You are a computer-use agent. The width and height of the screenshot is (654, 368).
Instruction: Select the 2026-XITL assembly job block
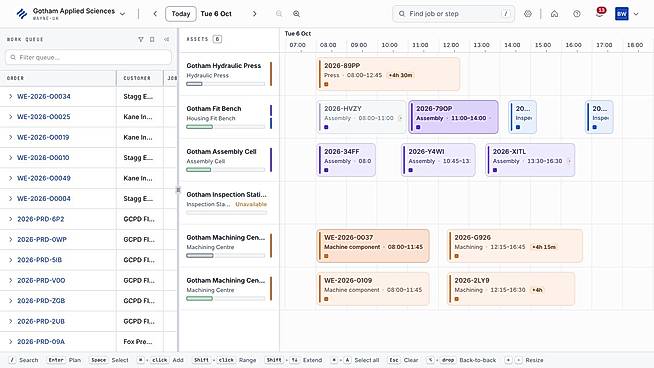pyautogui.click(x=530, y=160)
